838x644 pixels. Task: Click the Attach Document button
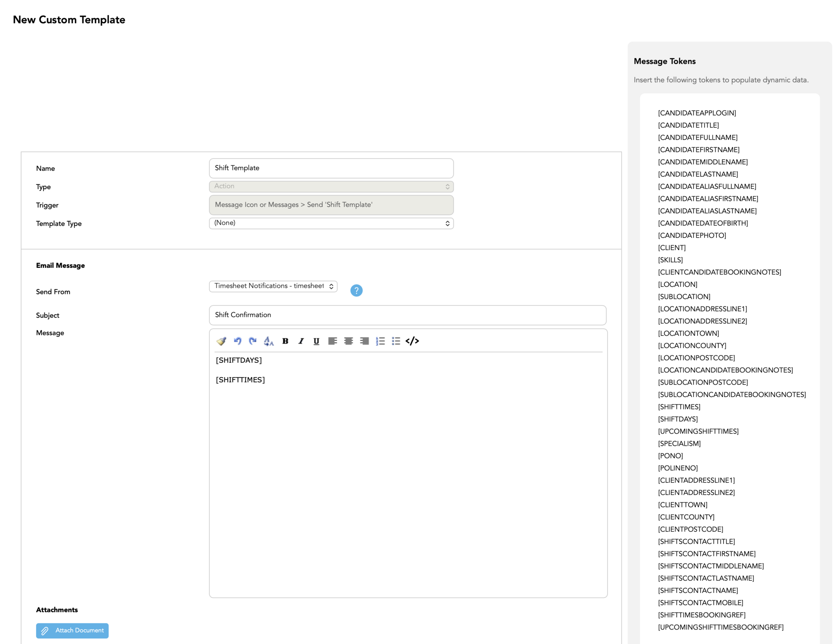pos(72,630)
